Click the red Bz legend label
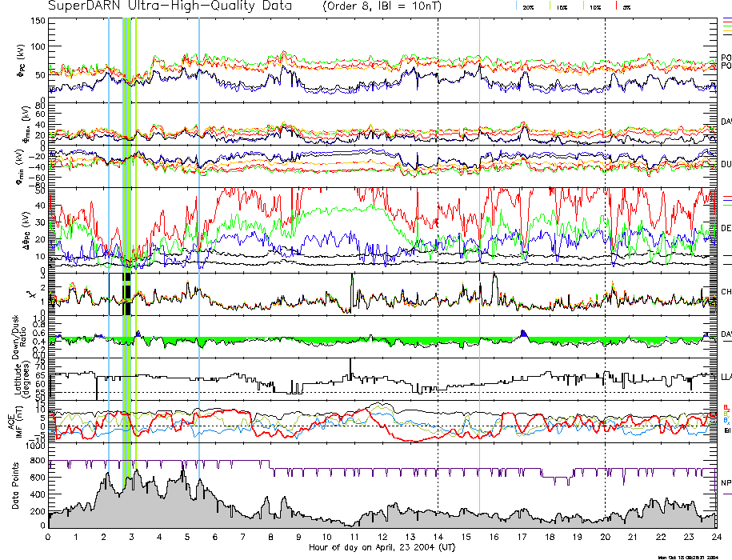 726,407
